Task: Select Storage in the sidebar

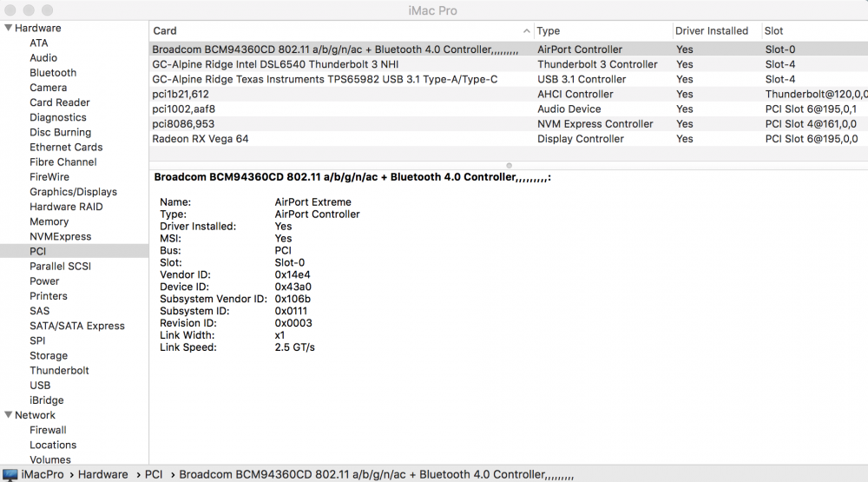Action: (x=49, y=356)
